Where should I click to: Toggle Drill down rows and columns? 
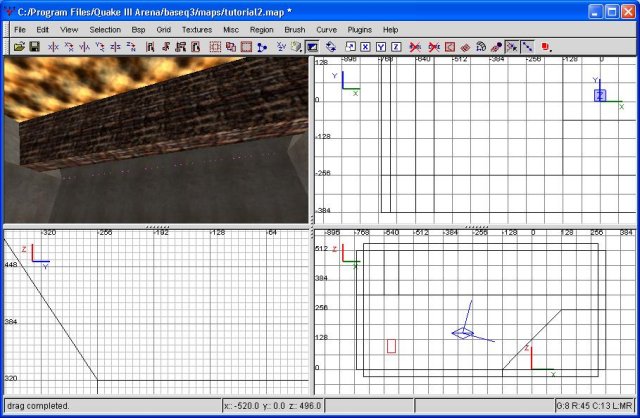(x=527, y=47)
